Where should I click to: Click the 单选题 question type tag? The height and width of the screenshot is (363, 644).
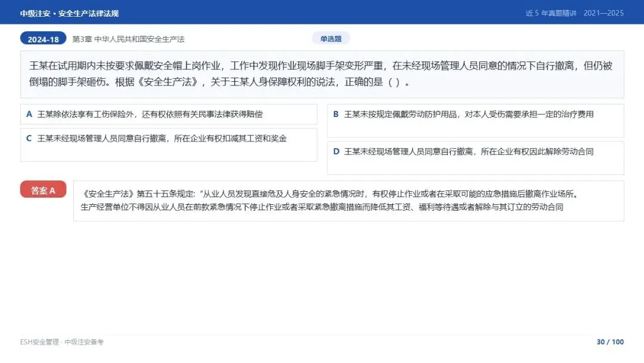(x=331, y=38)
